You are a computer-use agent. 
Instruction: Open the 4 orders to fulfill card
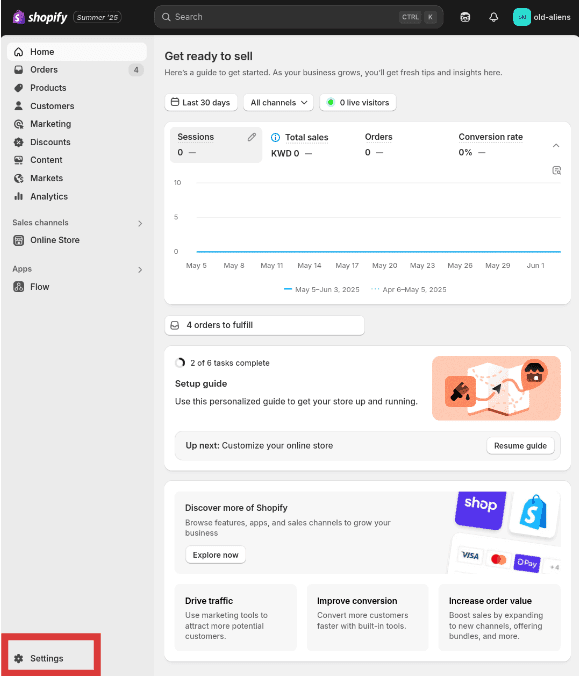coord(264,325)
